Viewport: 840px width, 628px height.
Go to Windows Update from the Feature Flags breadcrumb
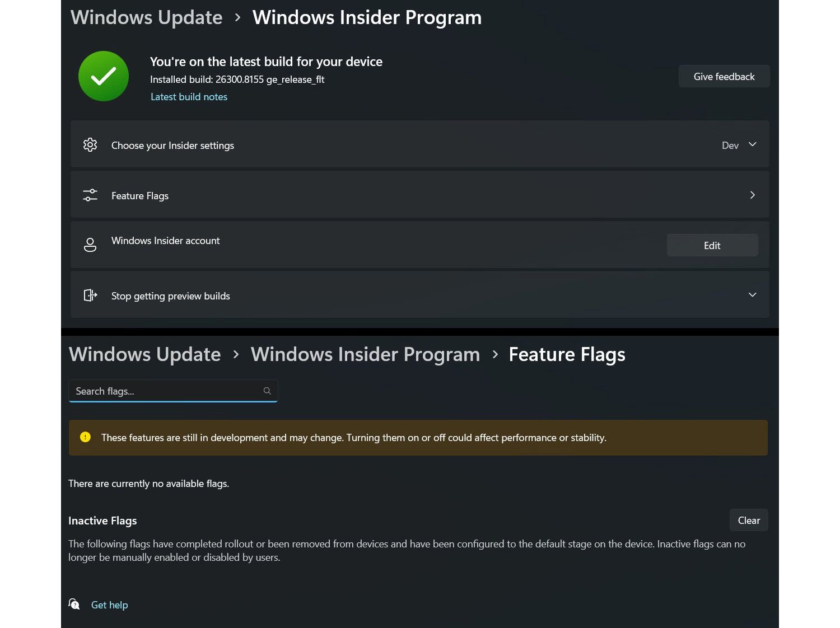click(x=144, y=354)
